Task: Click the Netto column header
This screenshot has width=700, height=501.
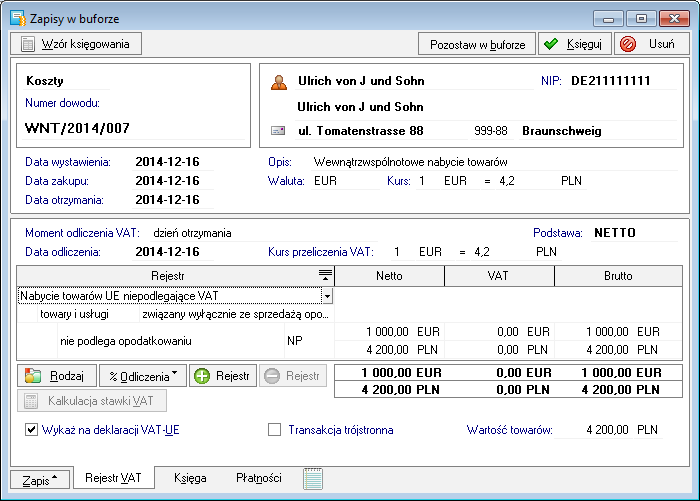Action: coord(389,276)
